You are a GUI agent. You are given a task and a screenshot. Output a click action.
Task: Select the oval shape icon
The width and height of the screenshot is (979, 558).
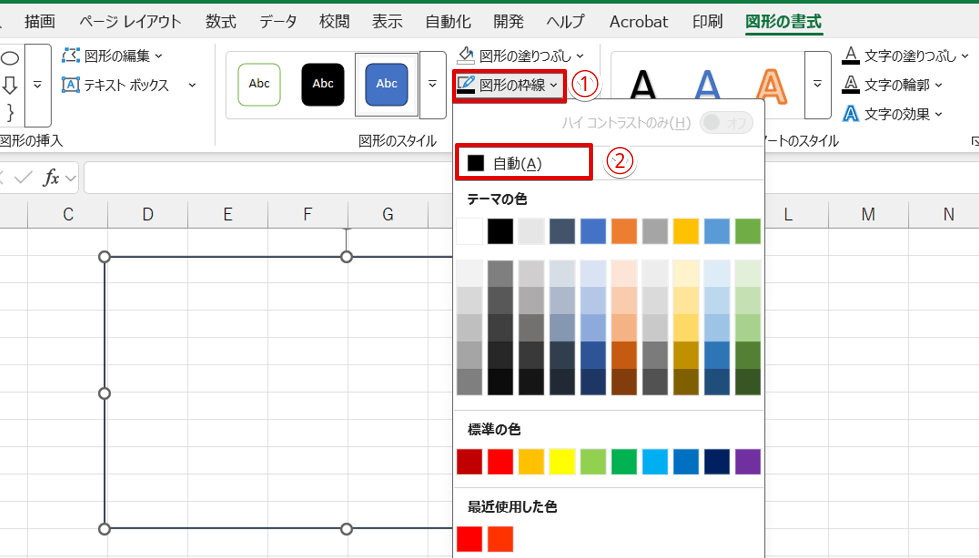pos(10,59)
